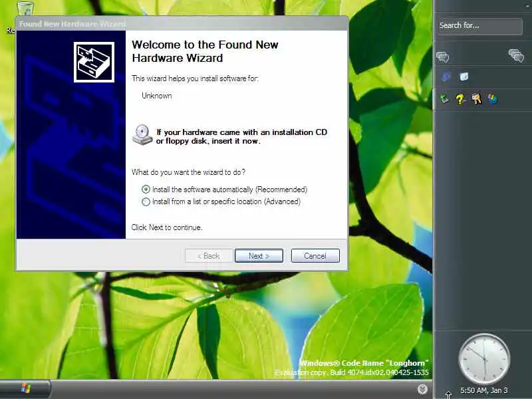Click the hardware wizard logo icon
The image size is (532, 399).
(94, 62)
